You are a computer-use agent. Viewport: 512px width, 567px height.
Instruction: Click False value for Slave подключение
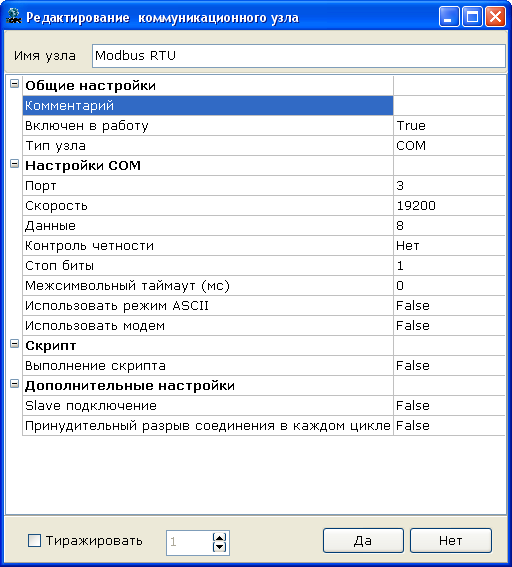pos(449,406)
